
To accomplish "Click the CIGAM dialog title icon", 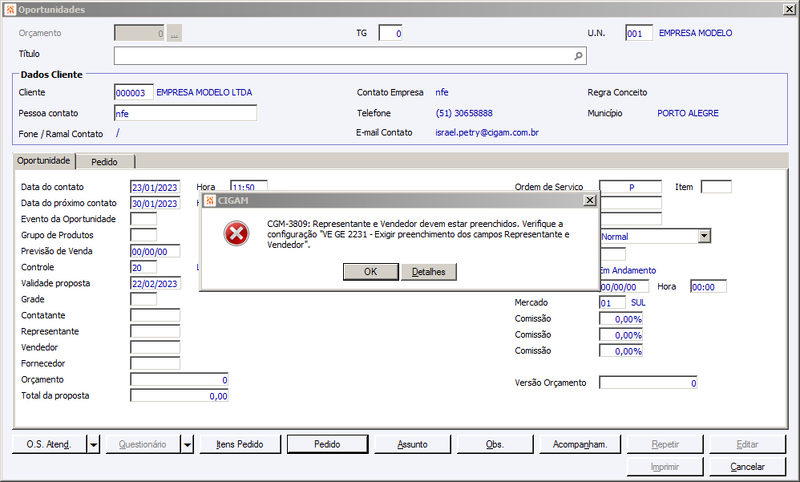I will tap(210, 200).
